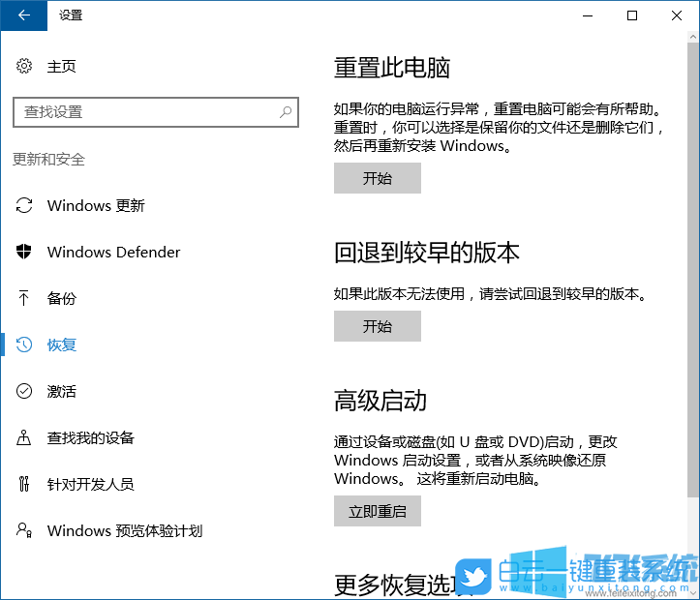Click the Home gear icon
Viewport: 700px width, 600px height.
coord(24,66)
